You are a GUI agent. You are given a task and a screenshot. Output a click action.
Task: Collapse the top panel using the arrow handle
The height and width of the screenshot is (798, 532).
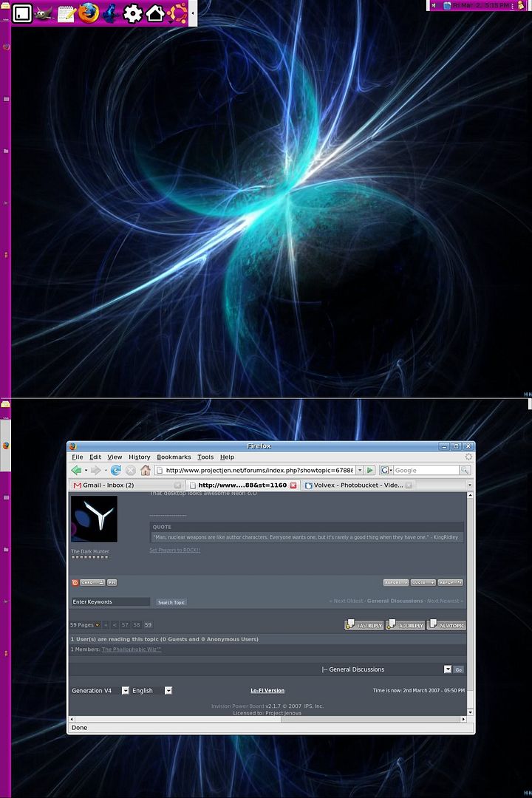pyautogui.click(x=193, y=13)
